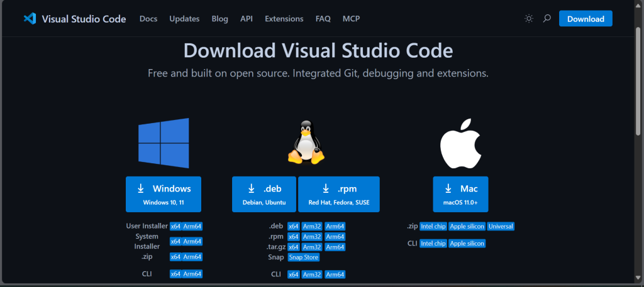The height and width of the screenshot is (287, 644).
Task: Click the Linux Tux penguin image
Action: (306, 143)
